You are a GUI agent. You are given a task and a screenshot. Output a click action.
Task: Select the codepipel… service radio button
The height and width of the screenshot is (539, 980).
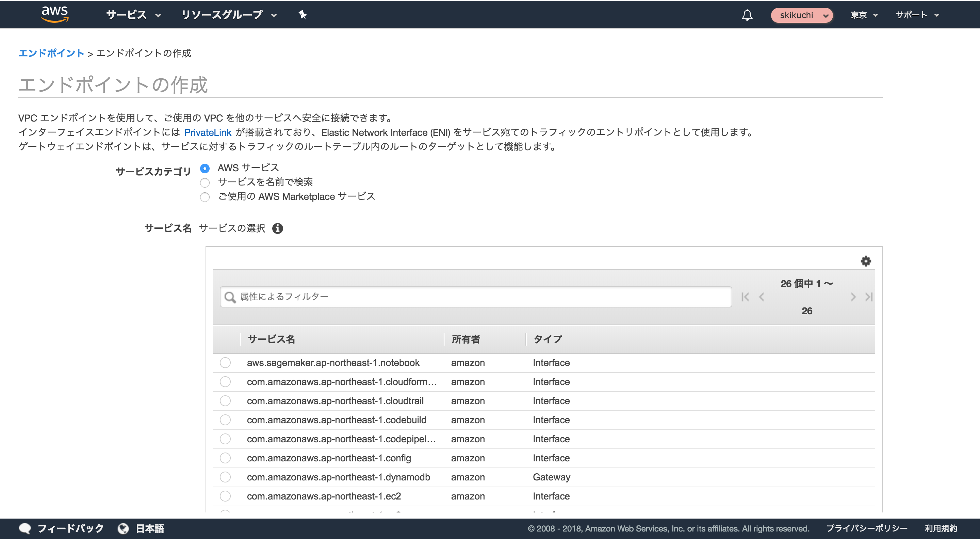(x=225, y=439)
